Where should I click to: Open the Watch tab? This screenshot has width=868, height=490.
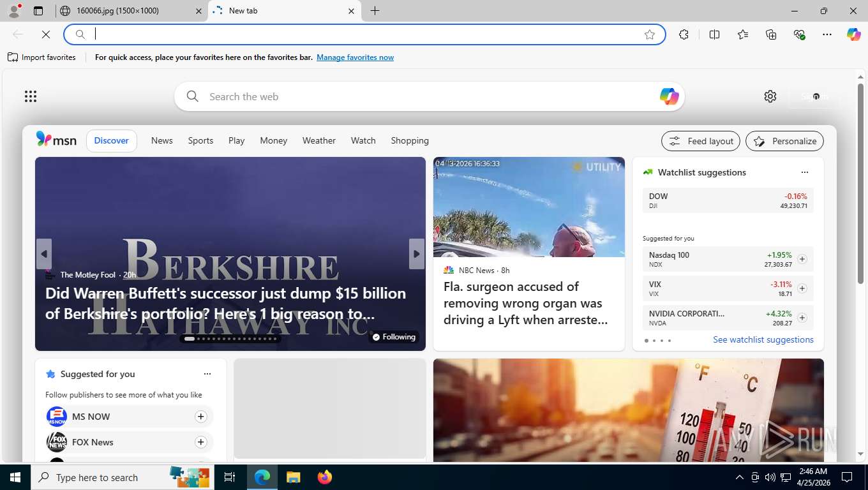click(363, 140)
